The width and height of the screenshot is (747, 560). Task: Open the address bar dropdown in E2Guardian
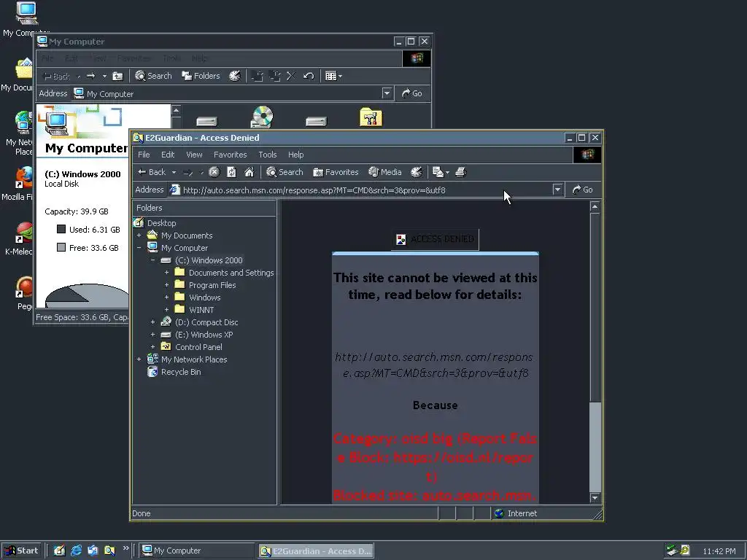tap(557, 190)
